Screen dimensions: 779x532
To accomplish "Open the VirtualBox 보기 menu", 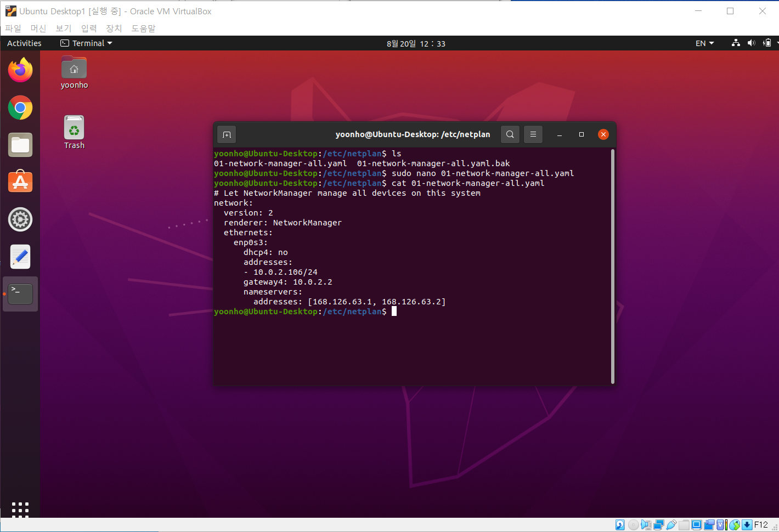I will (x=64, y=28).
